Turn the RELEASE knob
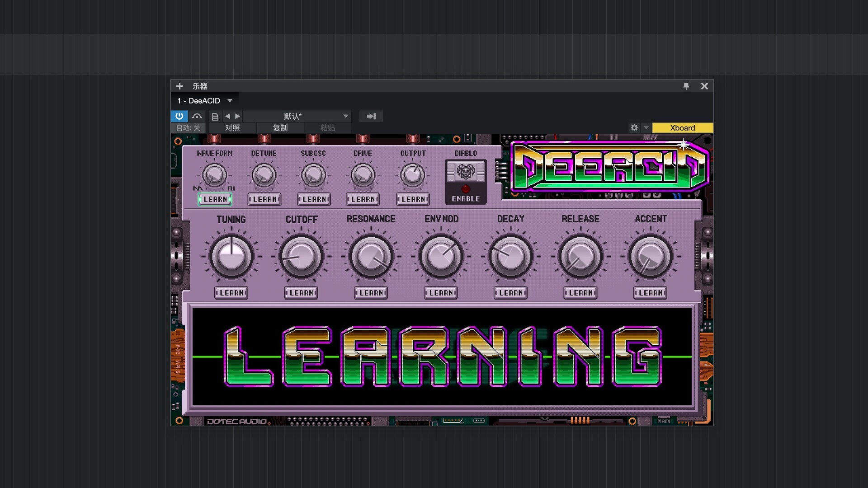Image resolution: width=868 pixels, height=488 pixels. tap(580, 256)
